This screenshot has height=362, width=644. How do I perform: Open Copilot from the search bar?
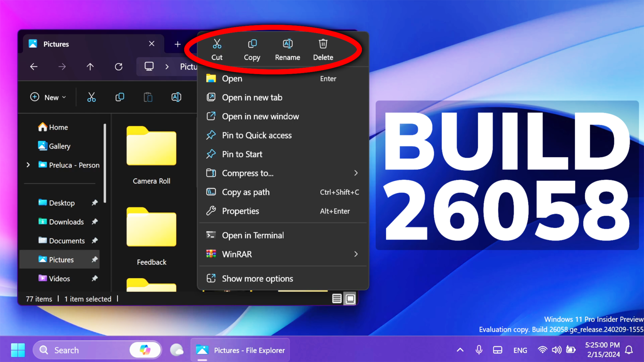145,350
